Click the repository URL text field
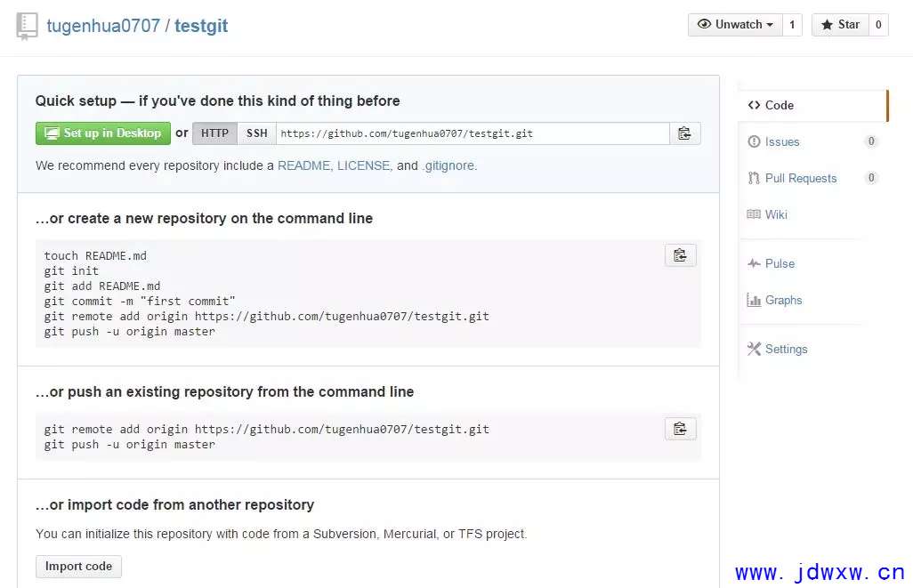This screenshot has height=588, width=913. [x=473, y=133]
